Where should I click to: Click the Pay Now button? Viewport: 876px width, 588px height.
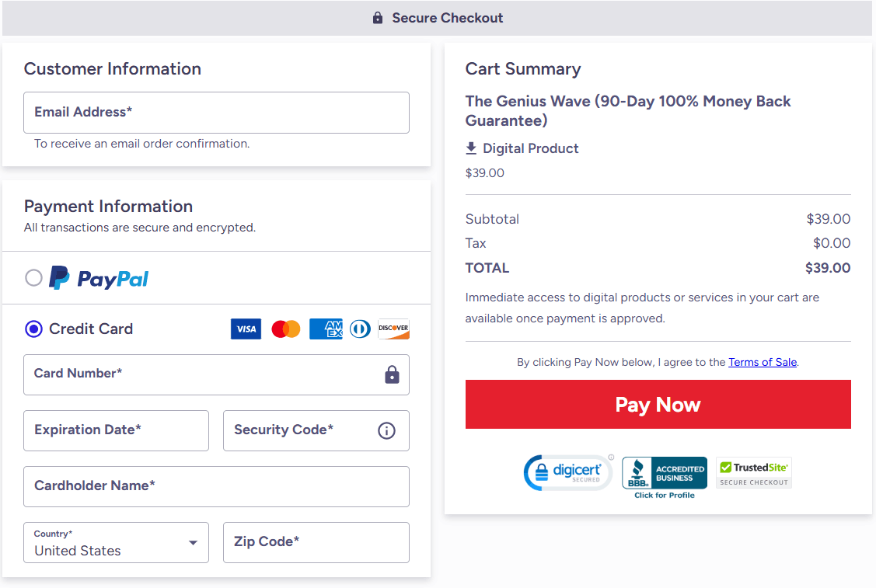658,404
